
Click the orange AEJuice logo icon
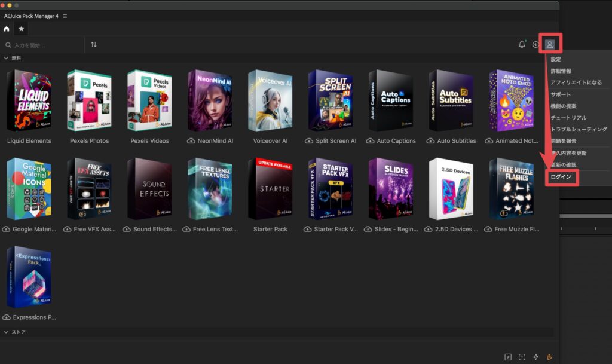(x=550, y=357)
